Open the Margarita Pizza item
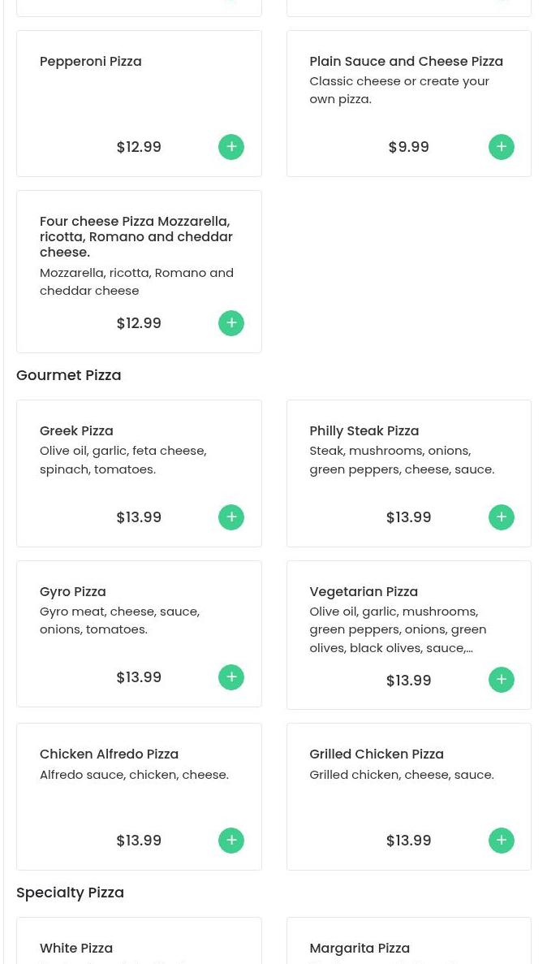560x964 pixels. click(360, 948)
